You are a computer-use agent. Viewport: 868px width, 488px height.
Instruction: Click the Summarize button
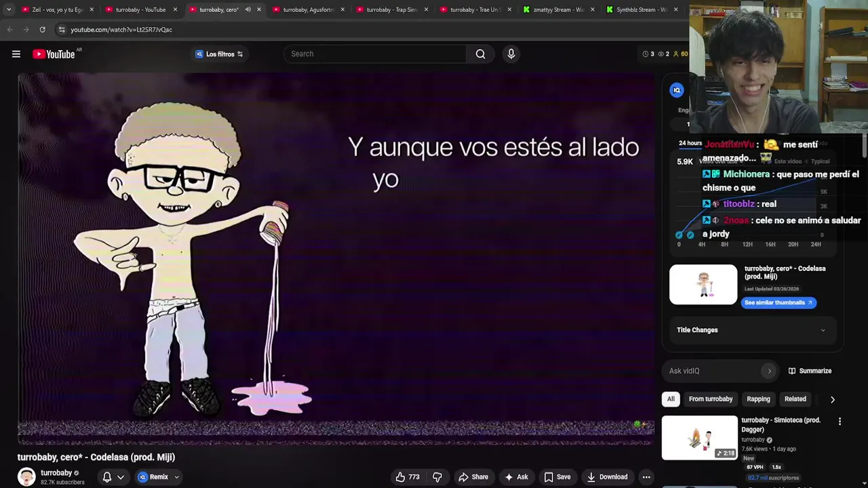(809, 371)
